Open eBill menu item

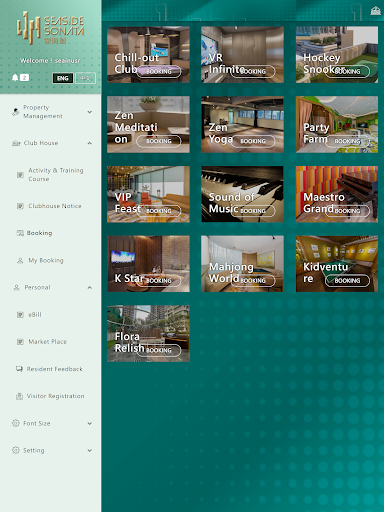click(35, 315)
